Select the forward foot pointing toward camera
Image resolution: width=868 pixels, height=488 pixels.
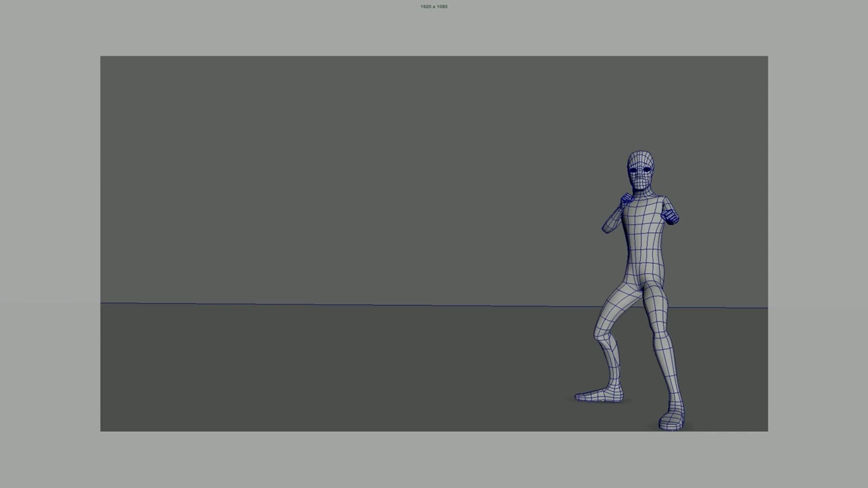point(671,422)
